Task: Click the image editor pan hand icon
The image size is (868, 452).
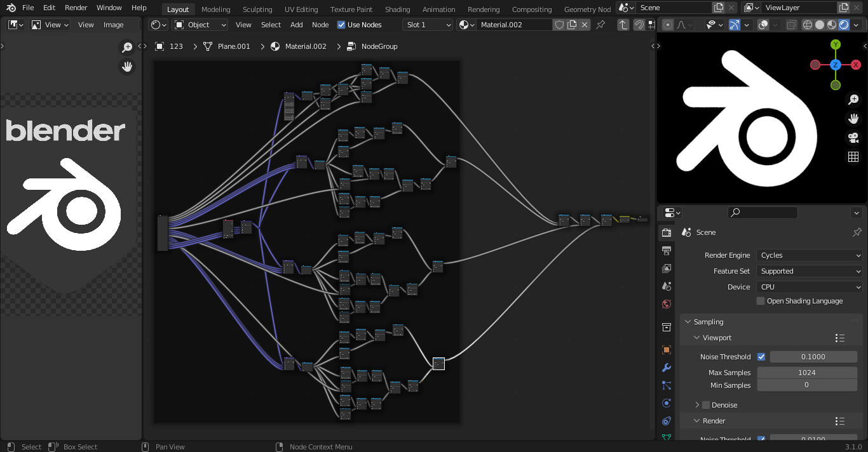Action: click(x=127, y=67)
